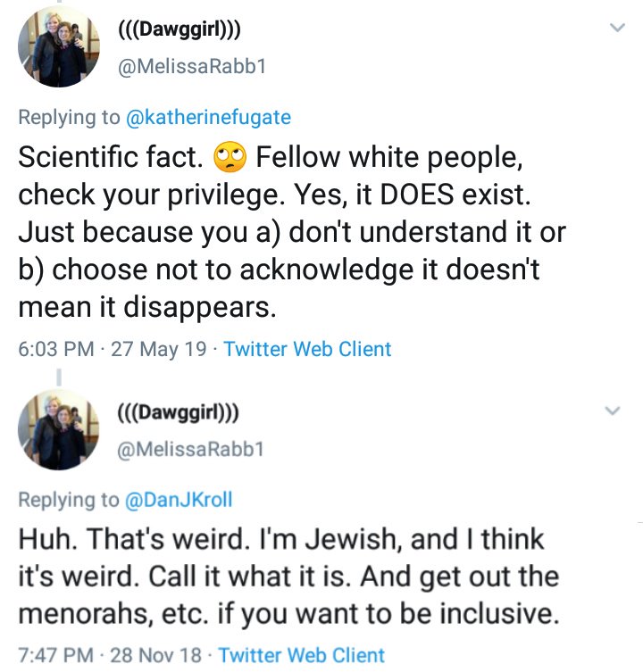Click 'Replying to' label in second tweet
The height and width of the screenshot is (672, 643).
click(x=68, y=500)
